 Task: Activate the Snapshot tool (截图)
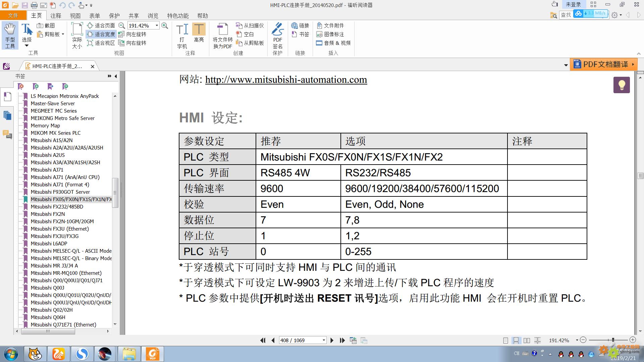tap(46, 25)
